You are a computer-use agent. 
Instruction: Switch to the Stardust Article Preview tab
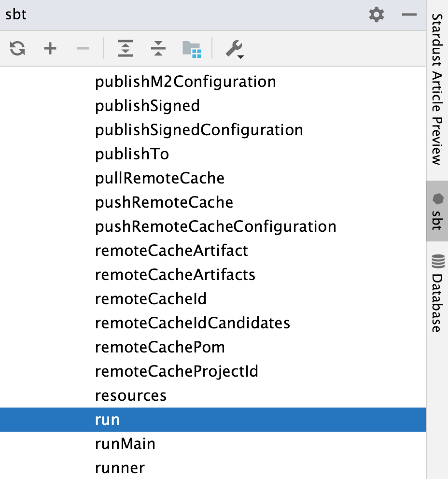437,89
